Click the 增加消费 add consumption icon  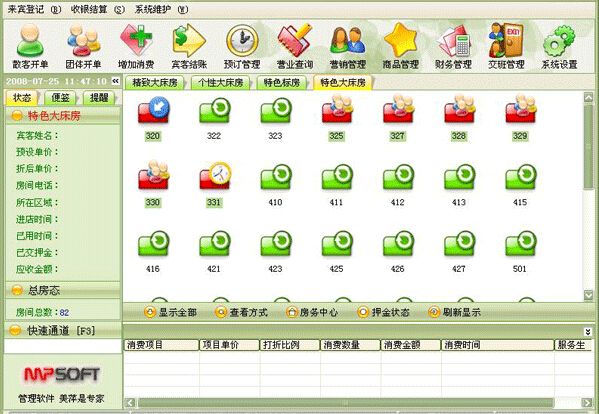click(136, 46)
